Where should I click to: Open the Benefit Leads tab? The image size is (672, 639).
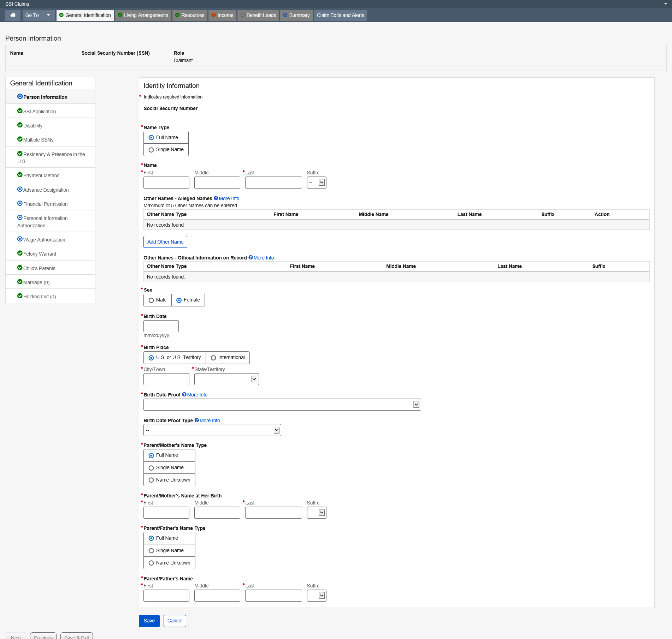258,15
